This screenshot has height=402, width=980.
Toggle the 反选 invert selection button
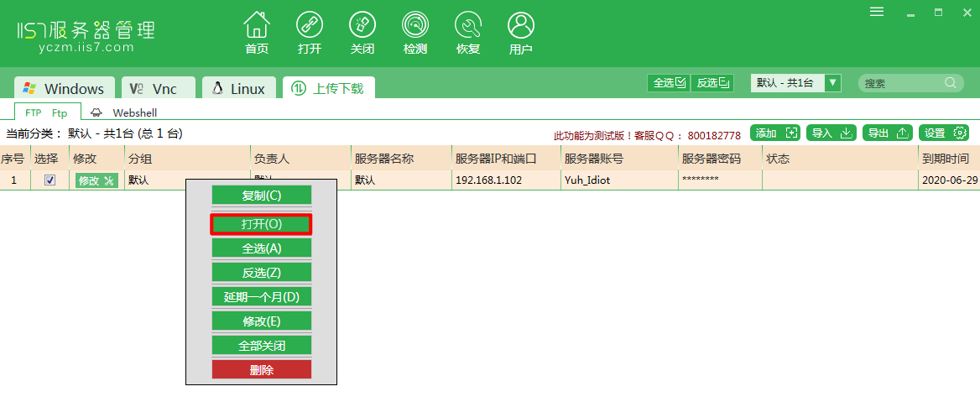(712, 82)
